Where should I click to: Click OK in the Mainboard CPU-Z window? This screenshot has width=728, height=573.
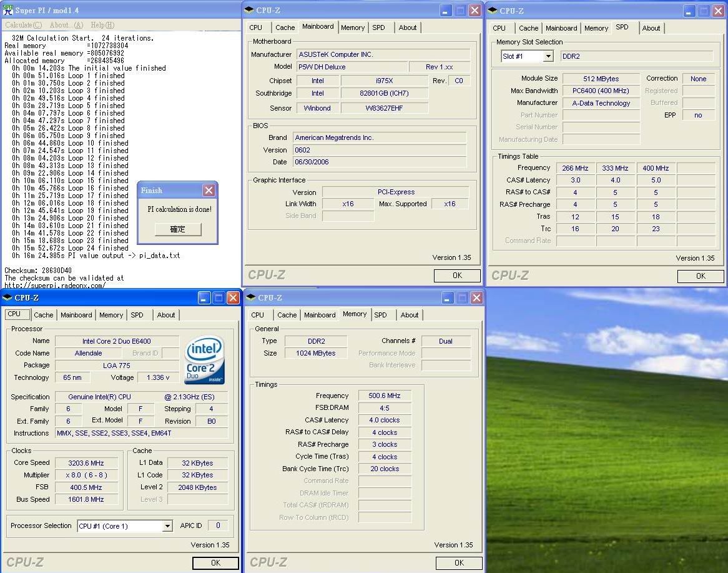coord(457,276)
